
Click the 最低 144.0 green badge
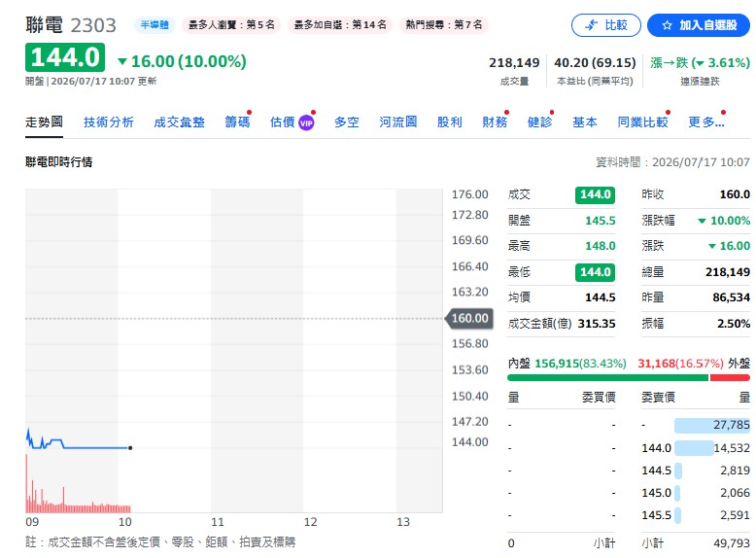click(595, 272)
